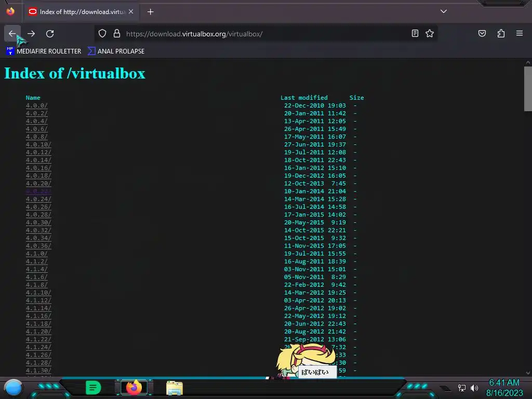Switch to Firefox in the taskbar
The image size is (532, 399).
click(x=134, y=388)
